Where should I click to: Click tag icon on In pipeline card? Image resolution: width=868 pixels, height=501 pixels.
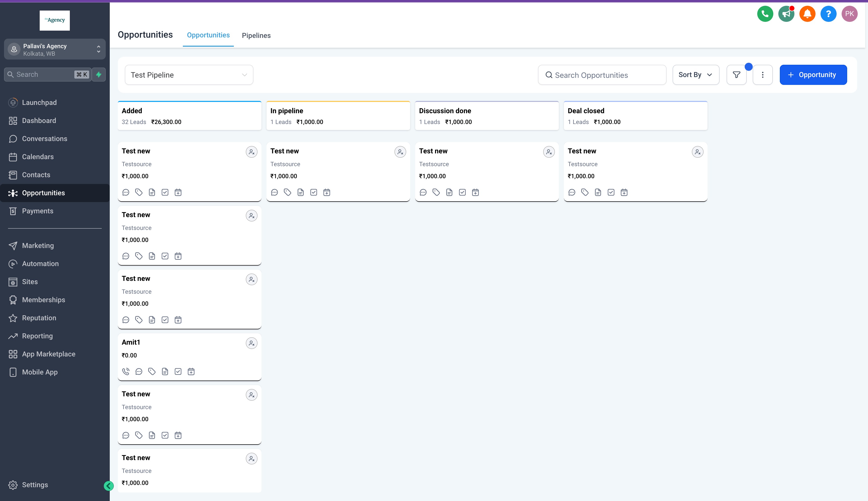click(288, 192)
